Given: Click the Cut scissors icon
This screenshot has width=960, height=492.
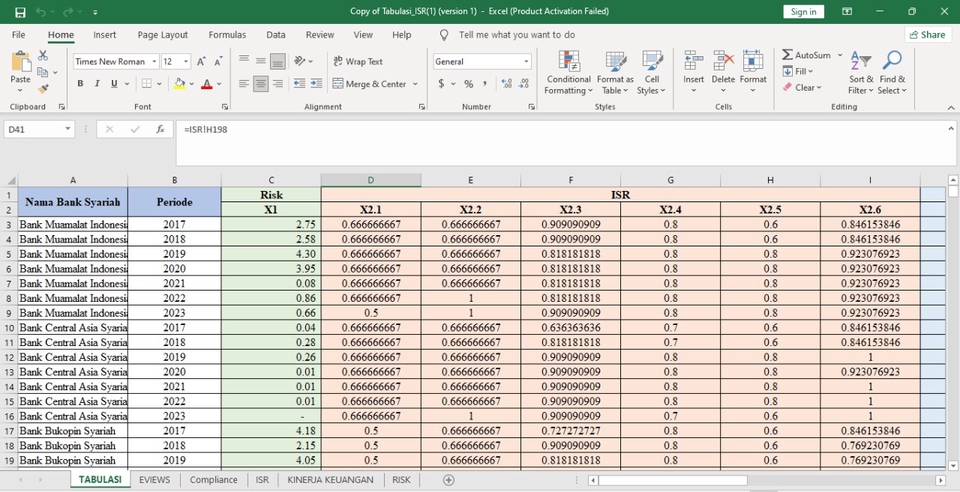Looking at the screenshot, I should (43, 56).
